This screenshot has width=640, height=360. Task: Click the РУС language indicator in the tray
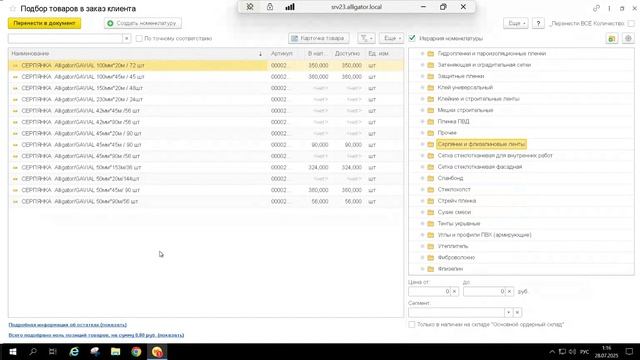[x=584, y=352]
